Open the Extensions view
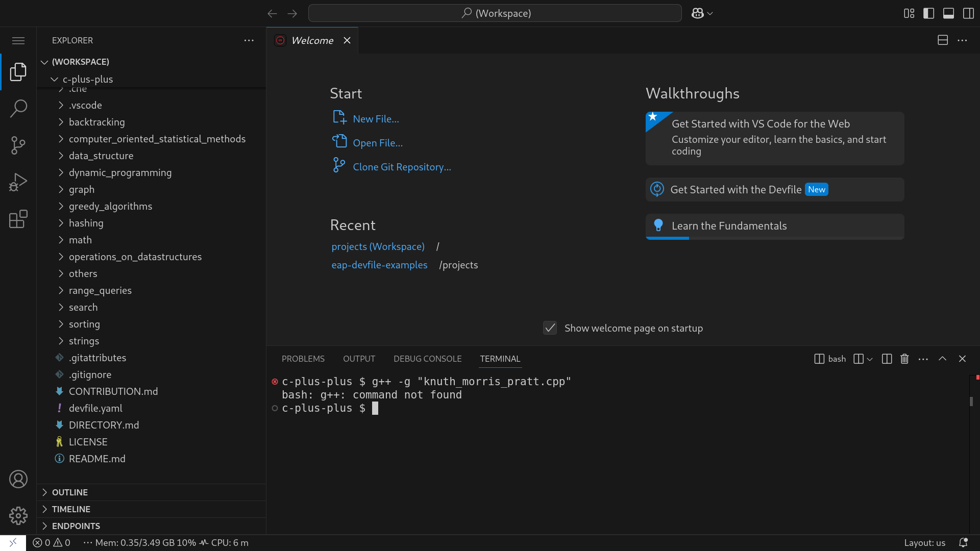Image resolution: width=980 pixels, height=551 pixels. (18, 219)
